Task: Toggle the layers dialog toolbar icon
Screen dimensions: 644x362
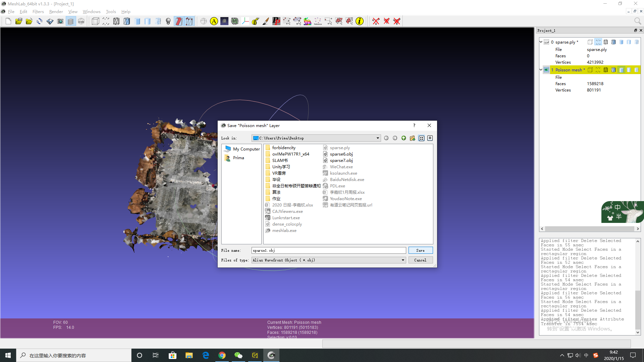Action: 70,21
